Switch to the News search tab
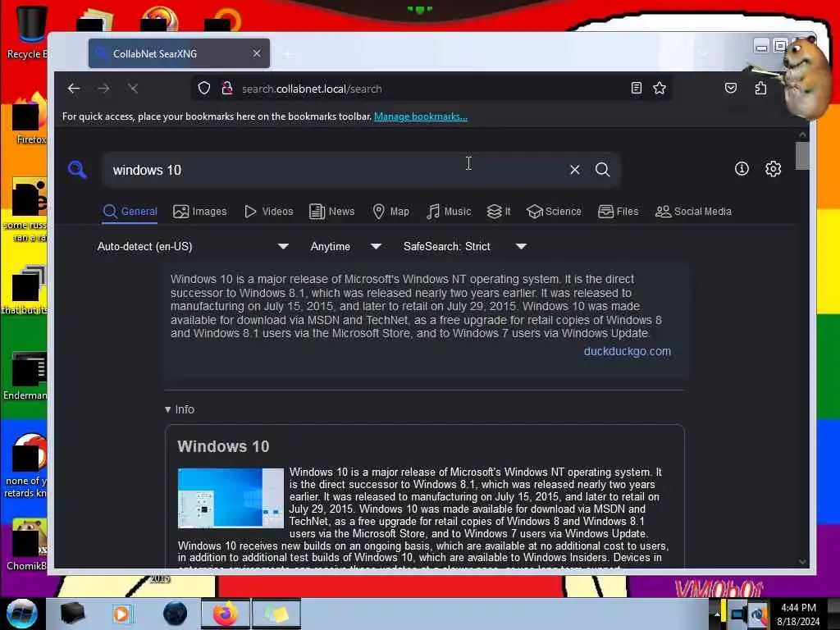The image size is (840, 630). [x=332, y=212]
